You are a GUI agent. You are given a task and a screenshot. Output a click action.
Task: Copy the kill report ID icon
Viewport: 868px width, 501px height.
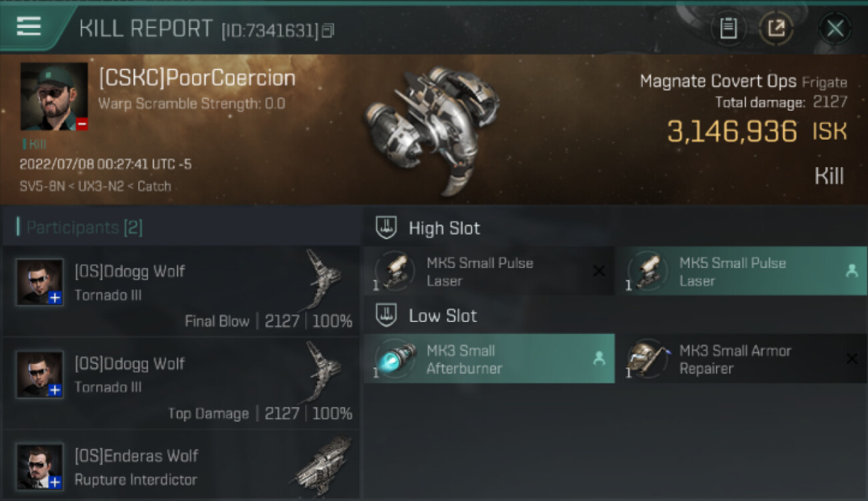[328, 31]
